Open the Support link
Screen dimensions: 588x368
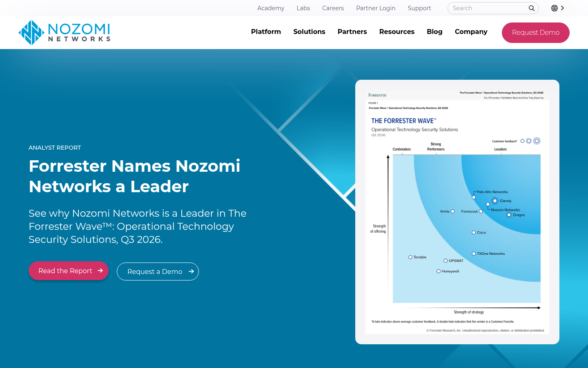pos(419,8)
